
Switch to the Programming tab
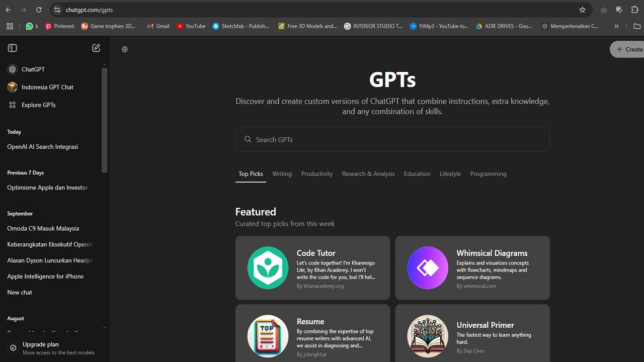coord(489,174)
